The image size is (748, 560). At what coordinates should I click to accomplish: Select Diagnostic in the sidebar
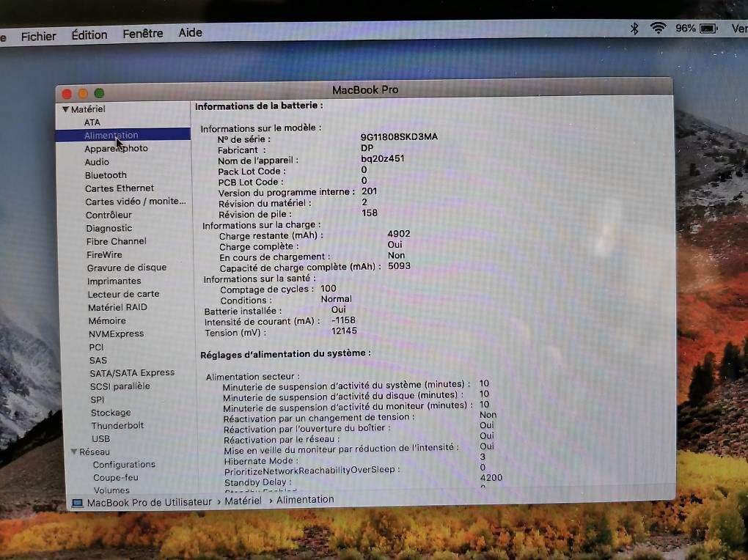click(109, 228)
